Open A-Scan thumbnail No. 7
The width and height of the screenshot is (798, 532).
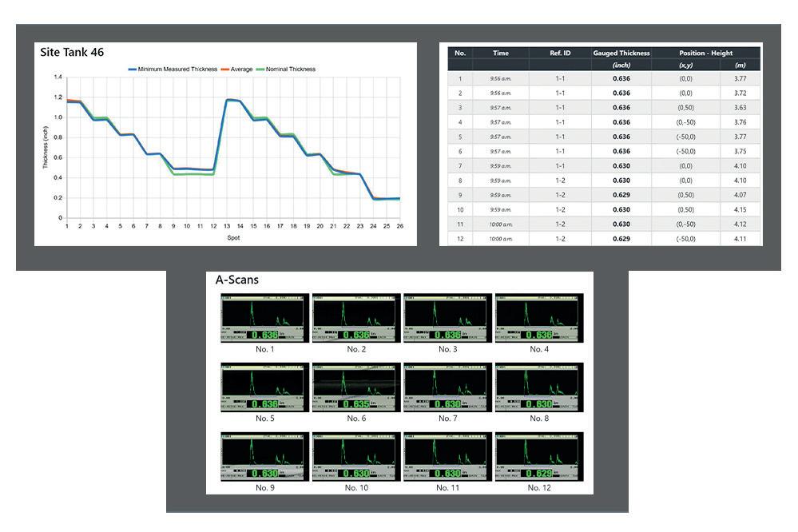(448, 387)
